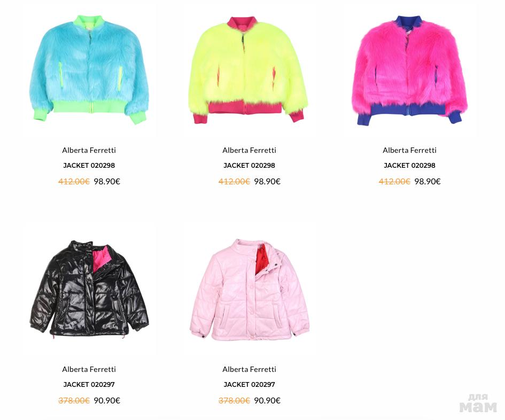Open JACKET 020298 title under yellow jacket
Screen dimensions: 505x420
coord(249,166)
